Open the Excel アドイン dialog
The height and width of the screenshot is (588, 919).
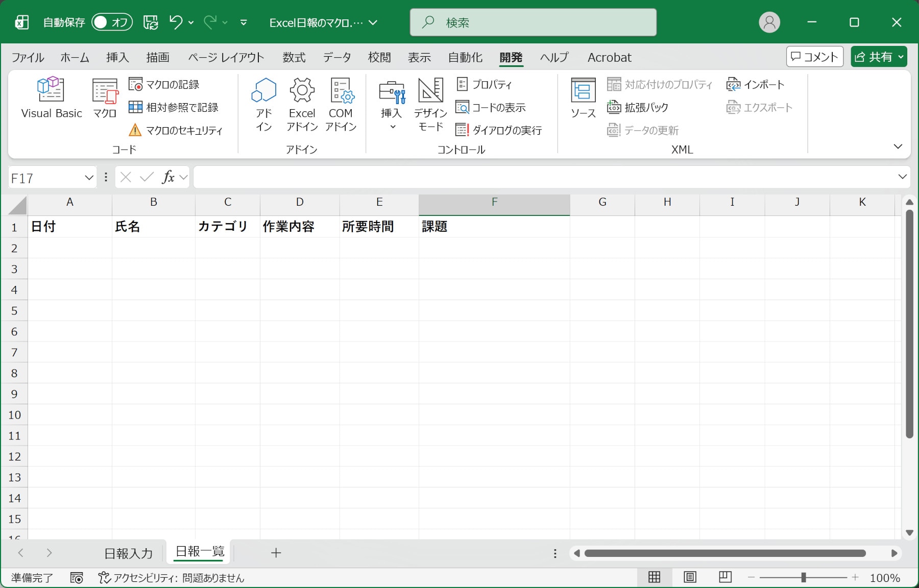pyautogui.click(x=302, y=104)
